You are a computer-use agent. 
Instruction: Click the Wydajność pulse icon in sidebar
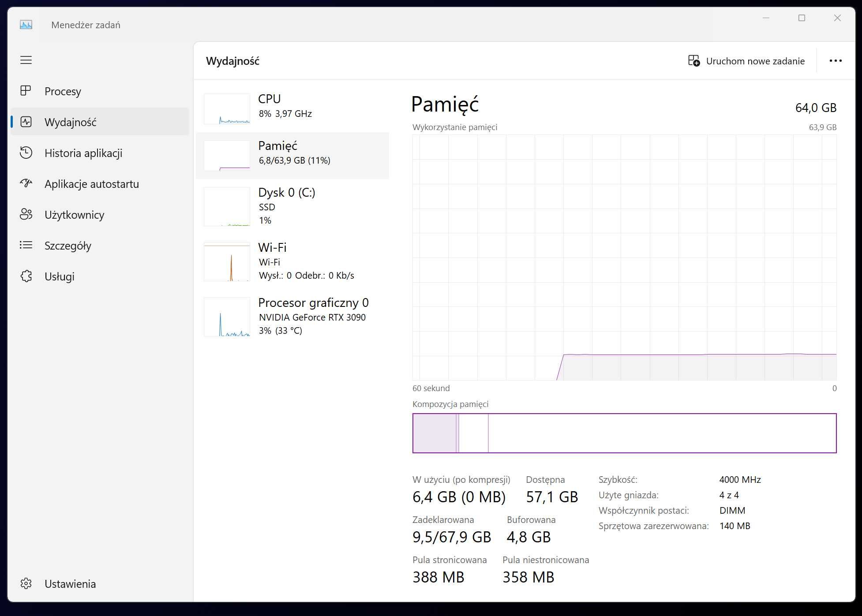[x=26, y=122]
